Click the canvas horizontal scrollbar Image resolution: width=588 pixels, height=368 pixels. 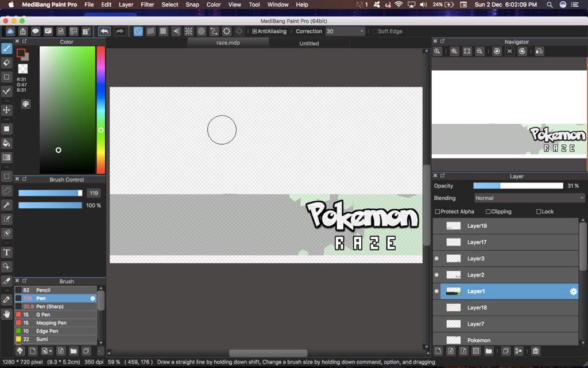pyautogui.click(x=268, y=354)
